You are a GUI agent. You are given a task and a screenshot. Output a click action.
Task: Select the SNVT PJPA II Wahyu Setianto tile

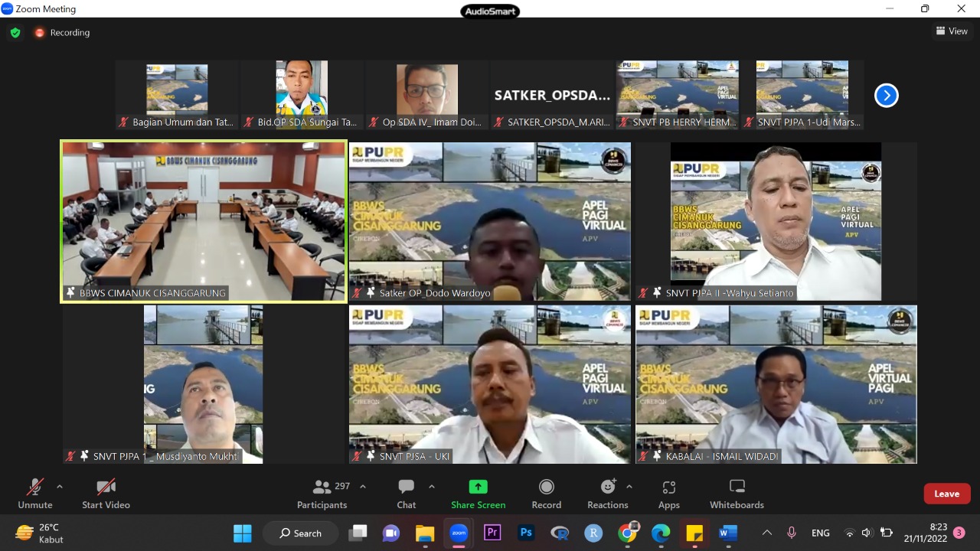coord(776,221)
